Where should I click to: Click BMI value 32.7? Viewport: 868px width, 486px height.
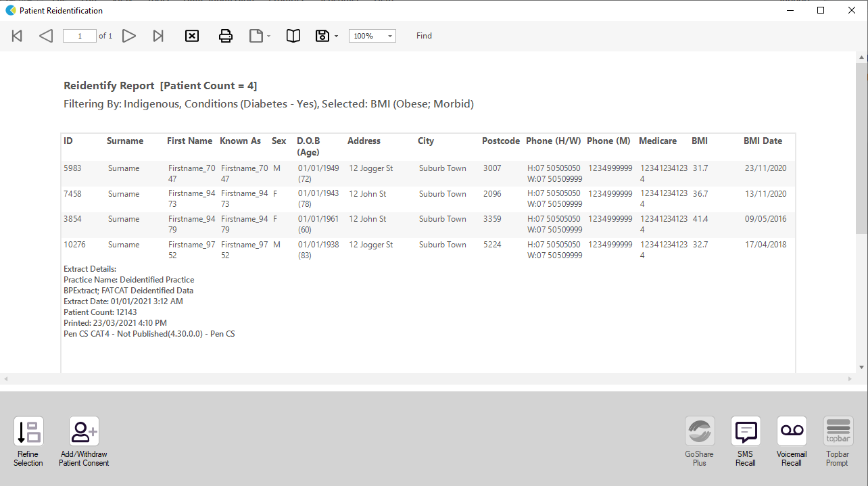[700, 245]
